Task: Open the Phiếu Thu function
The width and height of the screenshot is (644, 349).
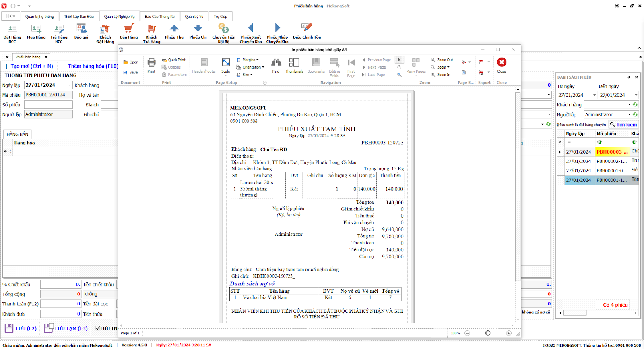Action: pos(174,32)
